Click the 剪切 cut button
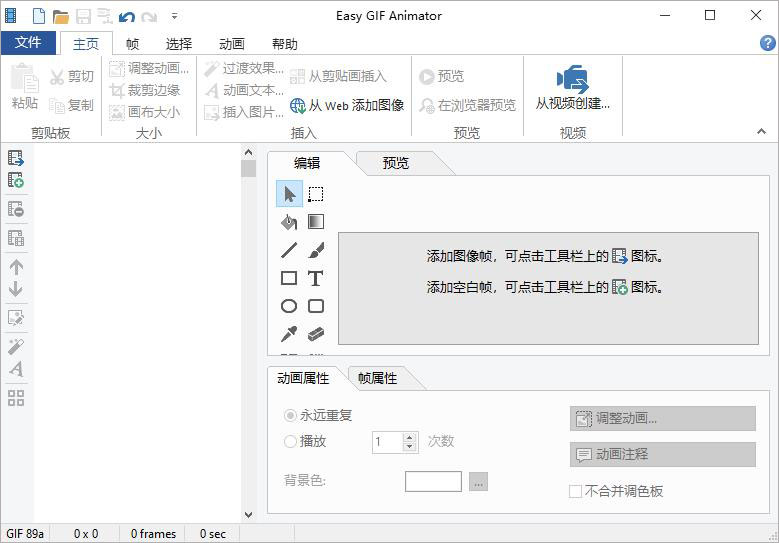The width and height of the screenshot is (779, 543). [x=72, y=76]
